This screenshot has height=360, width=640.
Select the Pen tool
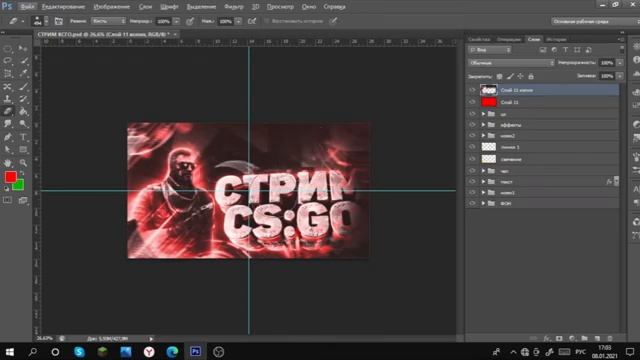[x=7, y=137]
